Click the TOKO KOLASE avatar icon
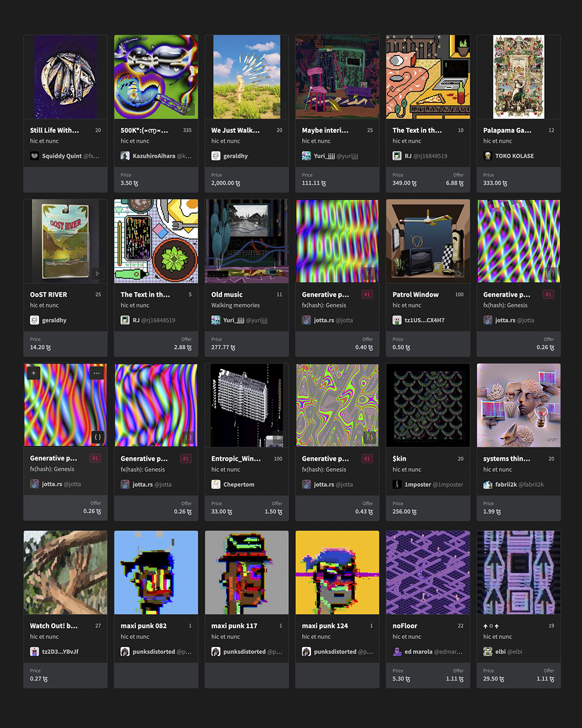The width and height of the screenshot is (582, 728). tap(488, 156)
